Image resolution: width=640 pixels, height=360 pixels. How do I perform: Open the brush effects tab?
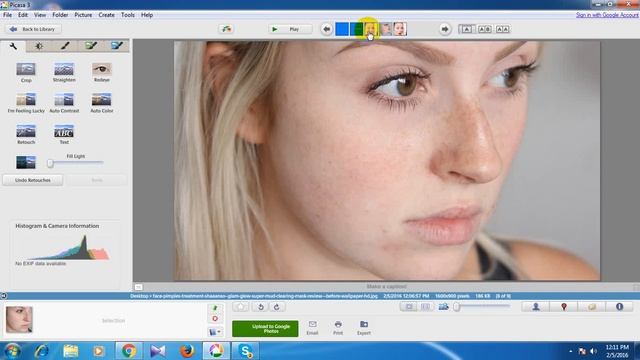(64, 46)
